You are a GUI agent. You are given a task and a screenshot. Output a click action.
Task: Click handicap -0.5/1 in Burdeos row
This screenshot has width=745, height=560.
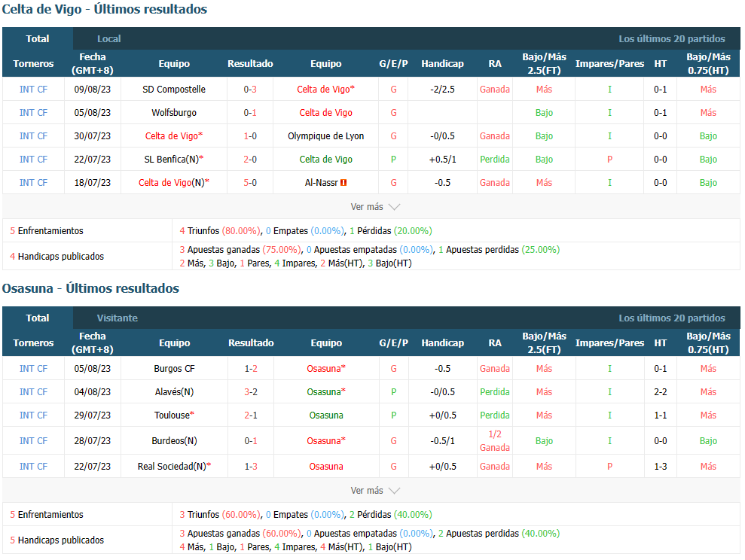(x=442, y=441)
